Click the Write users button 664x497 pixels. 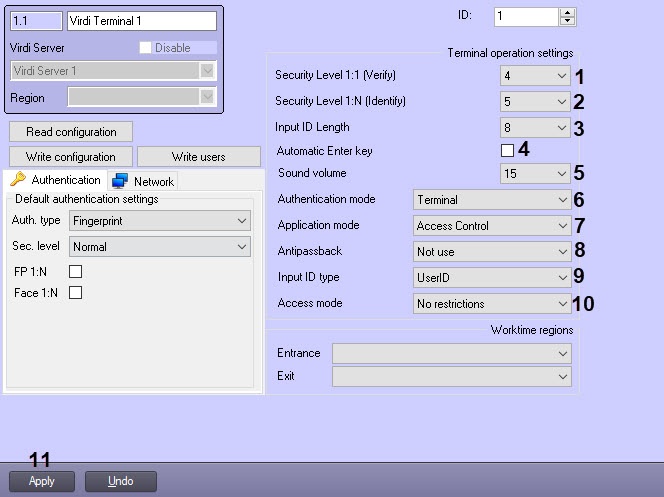pyautogui.click(x=198, y=157)
